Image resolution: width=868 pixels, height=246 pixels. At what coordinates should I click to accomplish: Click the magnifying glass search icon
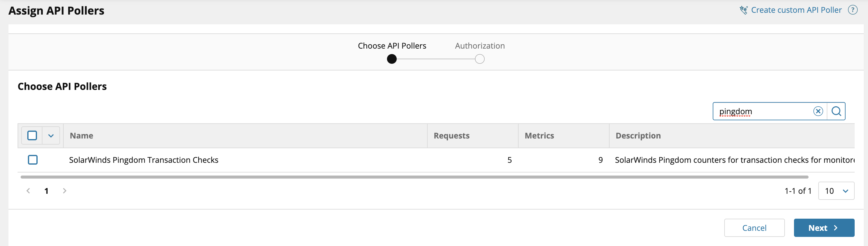tap(836, 111)
